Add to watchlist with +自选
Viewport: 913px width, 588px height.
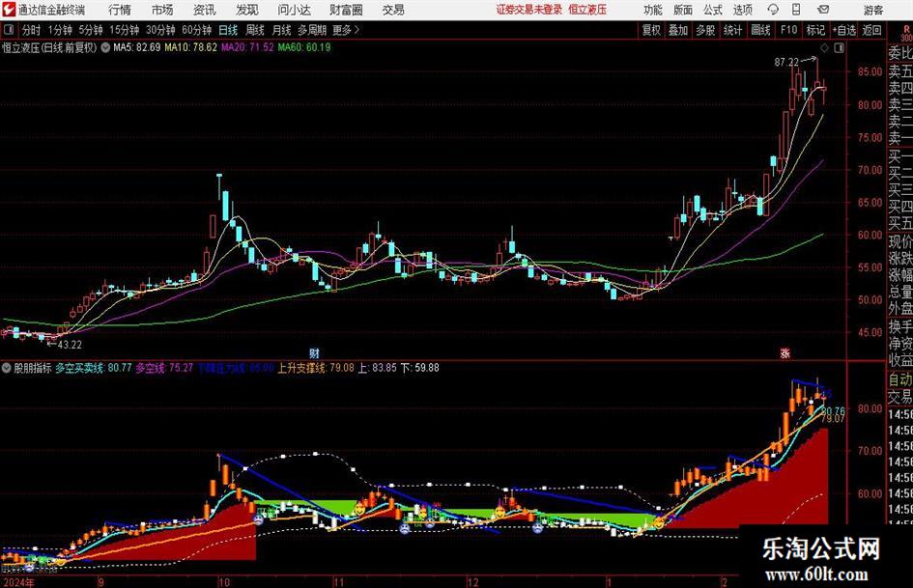[x=844, y=30]
